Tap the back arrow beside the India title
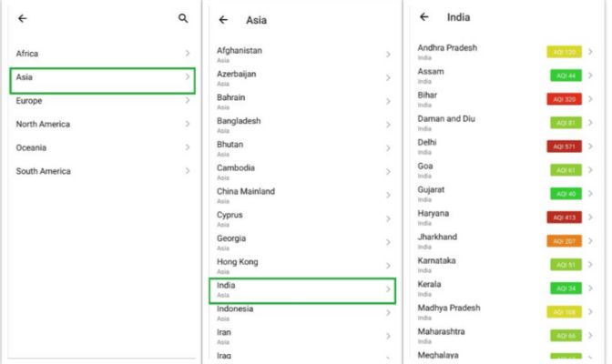The height and width of the screenshot is (364, 612). click(424, 16)
